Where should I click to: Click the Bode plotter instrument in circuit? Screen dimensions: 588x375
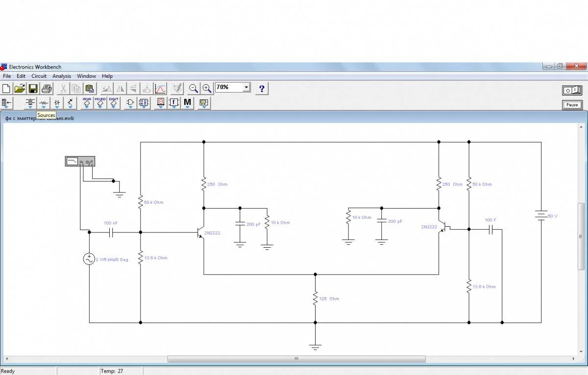click(80, 162)
